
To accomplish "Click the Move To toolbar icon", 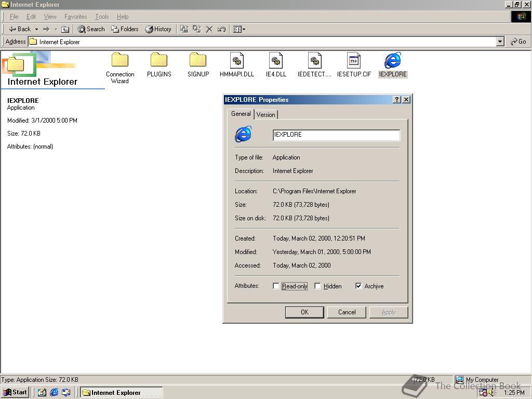I will 184,29.
